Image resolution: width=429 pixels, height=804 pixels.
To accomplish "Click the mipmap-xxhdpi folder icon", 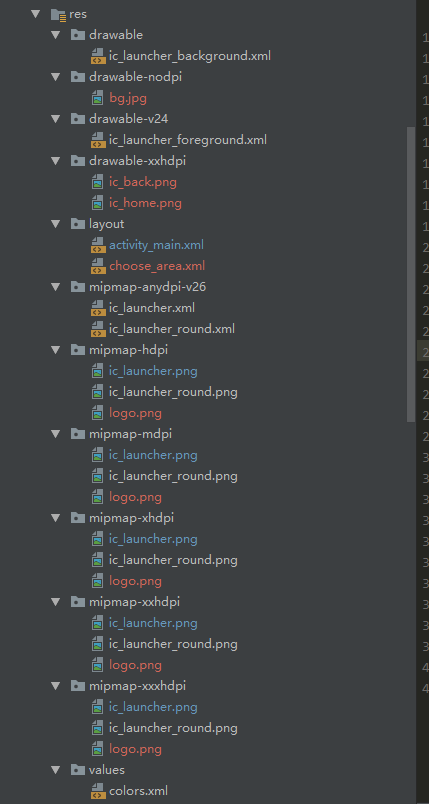I will [78, 602].
